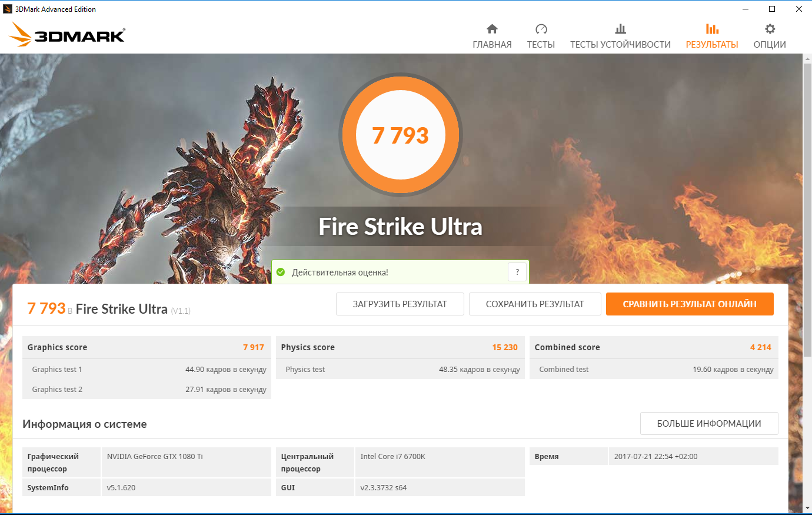Click the Graphics score value 7 917
The width and height of the screenshot is (812, 515).
click(x=254, y=347)
